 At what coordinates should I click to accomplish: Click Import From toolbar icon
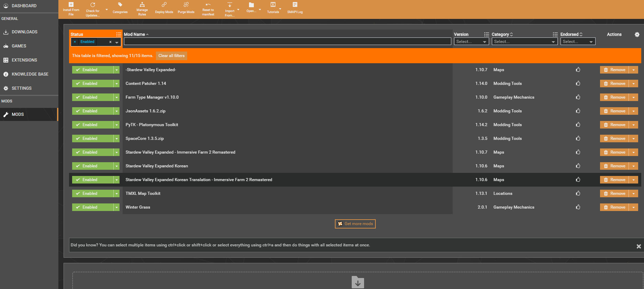point(230,5)
